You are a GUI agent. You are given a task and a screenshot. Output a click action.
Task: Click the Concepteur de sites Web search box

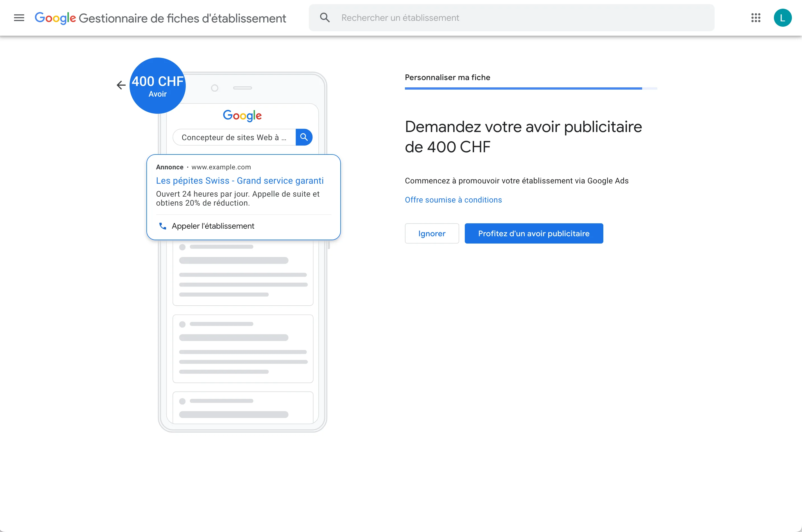point(234,137)
